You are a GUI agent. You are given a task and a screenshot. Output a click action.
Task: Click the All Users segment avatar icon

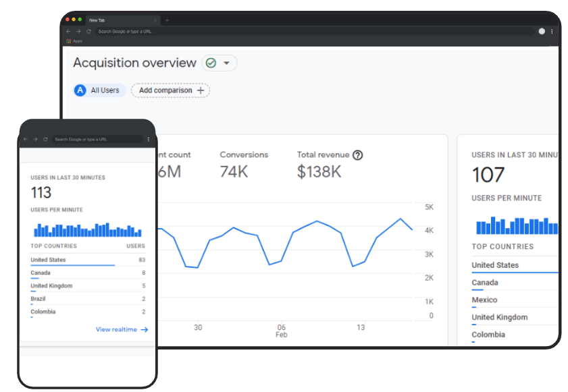click(x=80, y=90)
